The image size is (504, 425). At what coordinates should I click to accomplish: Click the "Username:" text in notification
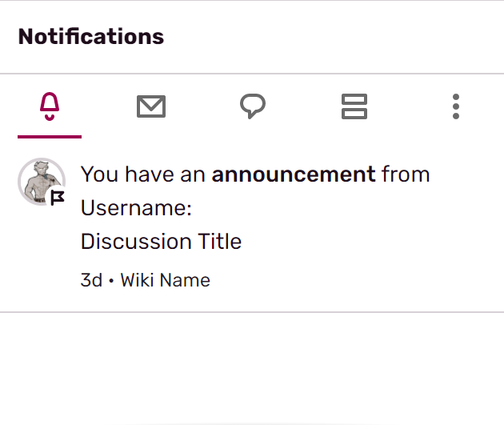[136, 208]
